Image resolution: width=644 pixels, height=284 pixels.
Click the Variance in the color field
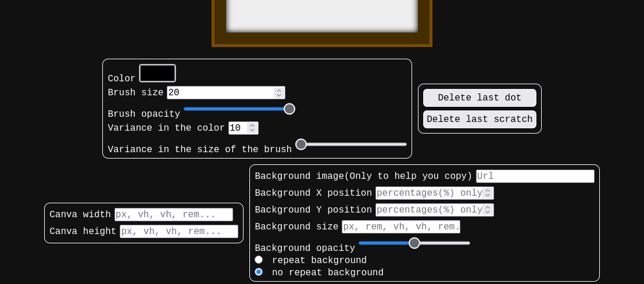point(244,128)
